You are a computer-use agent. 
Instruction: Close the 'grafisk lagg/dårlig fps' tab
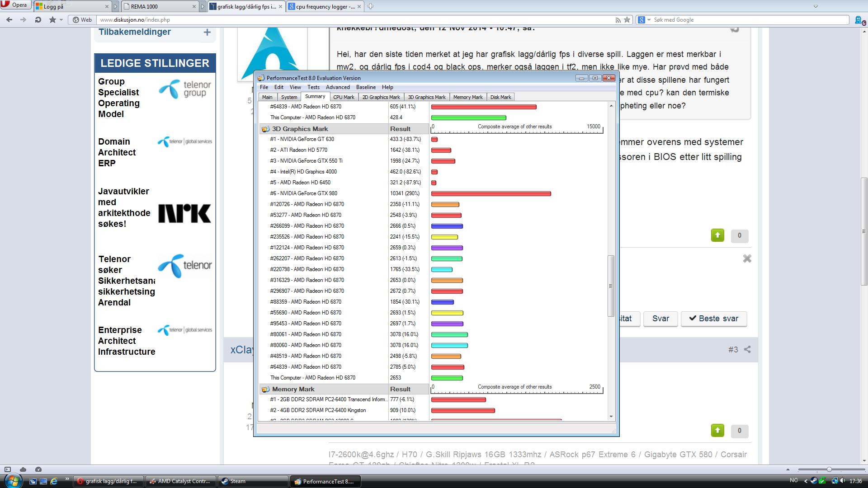[x=280, y=6]
